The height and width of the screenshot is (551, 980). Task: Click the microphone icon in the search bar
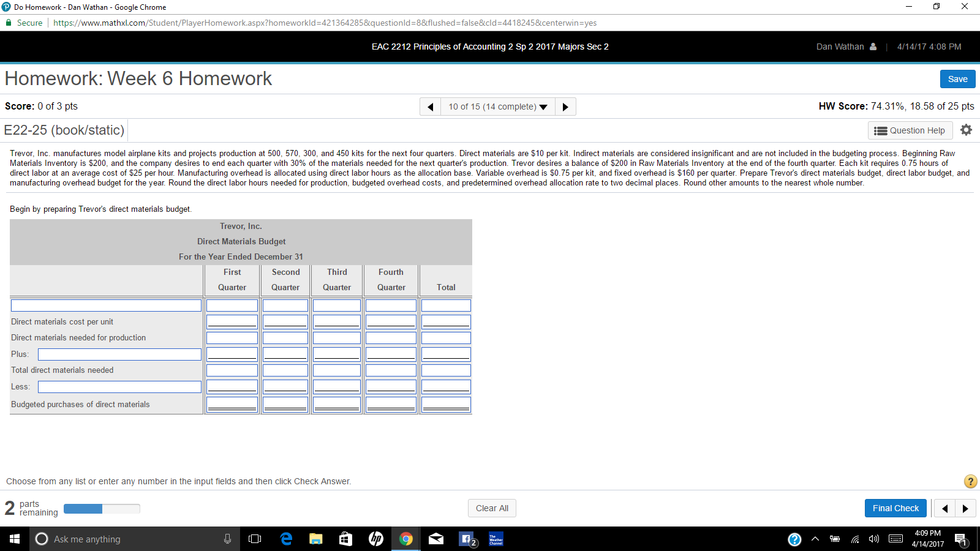[227, 539]
